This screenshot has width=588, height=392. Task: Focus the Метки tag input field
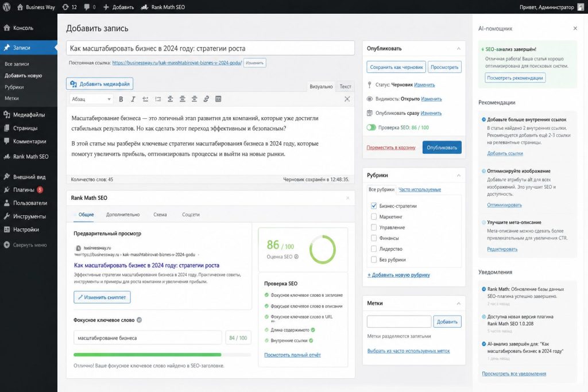pyautogui.click(x=399, y=321)
